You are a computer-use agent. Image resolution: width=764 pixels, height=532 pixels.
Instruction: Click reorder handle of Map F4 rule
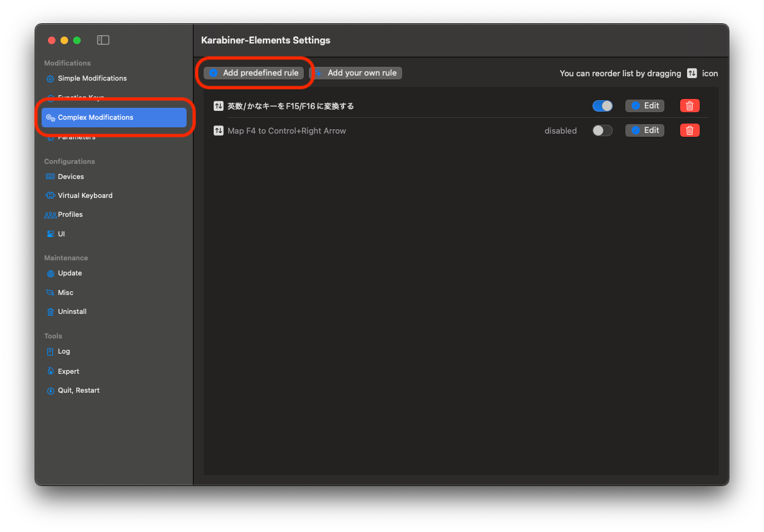click(218, 130)
